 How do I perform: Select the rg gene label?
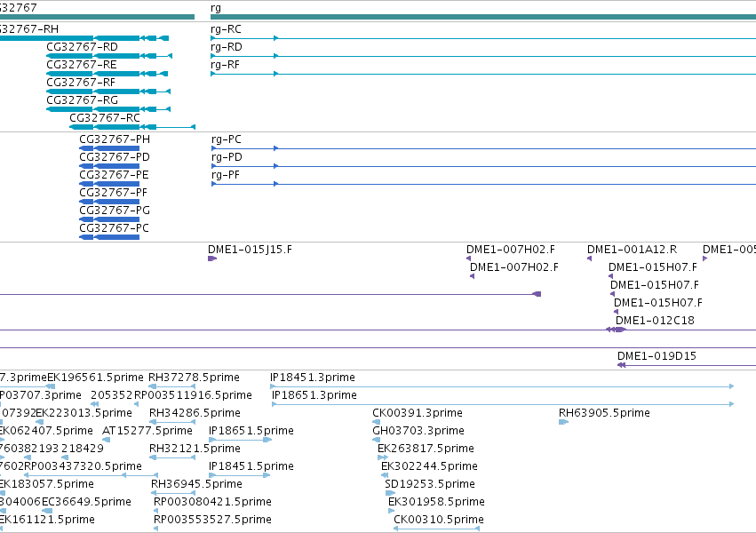216,8
